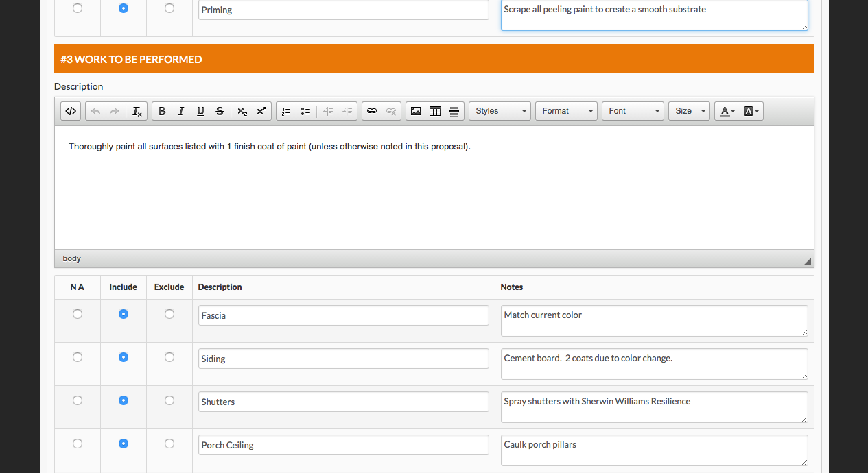The width and height of the screenshot is (868, 473).
Task: Select Exclude for the Porch Ceiling row
Action: coord(169,444)
